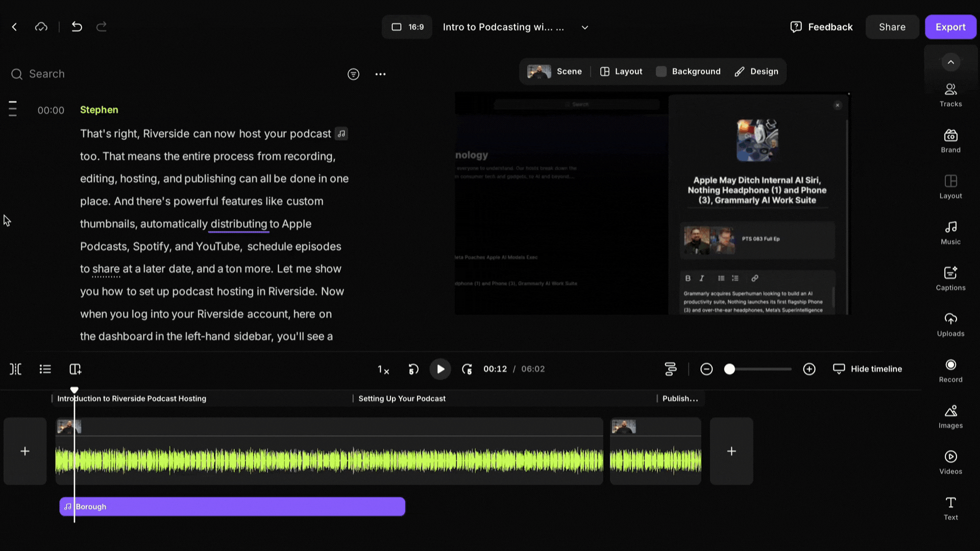Hide the timeline
The height and width of the screenshot is (551, 980).
pos(867,369)
